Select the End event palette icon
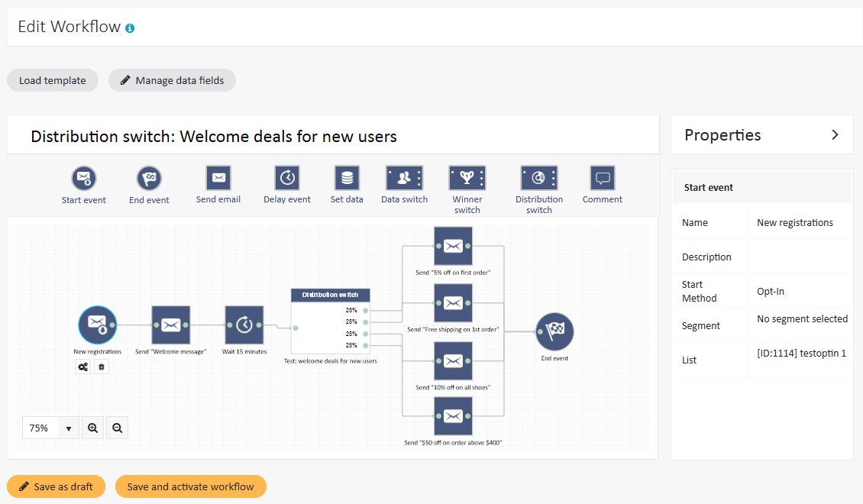The image size is (863, 504). 149,178
